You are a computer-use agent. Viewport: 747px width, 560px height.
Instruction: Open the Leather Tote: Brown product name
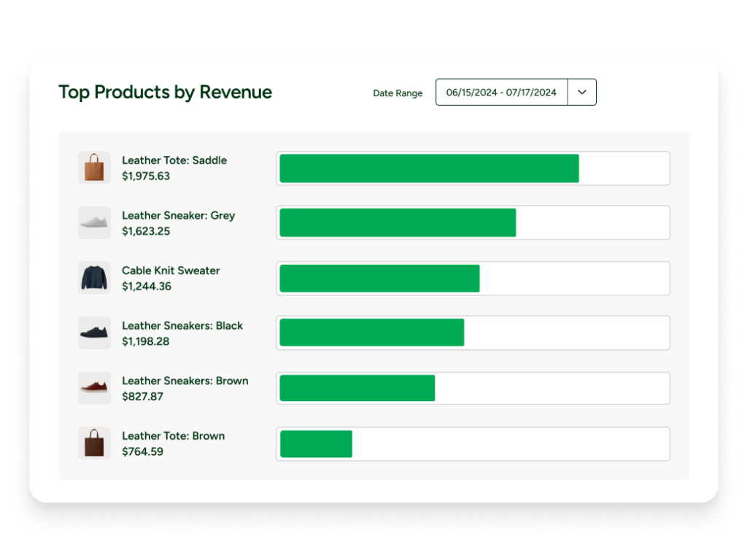click(173, 436)
